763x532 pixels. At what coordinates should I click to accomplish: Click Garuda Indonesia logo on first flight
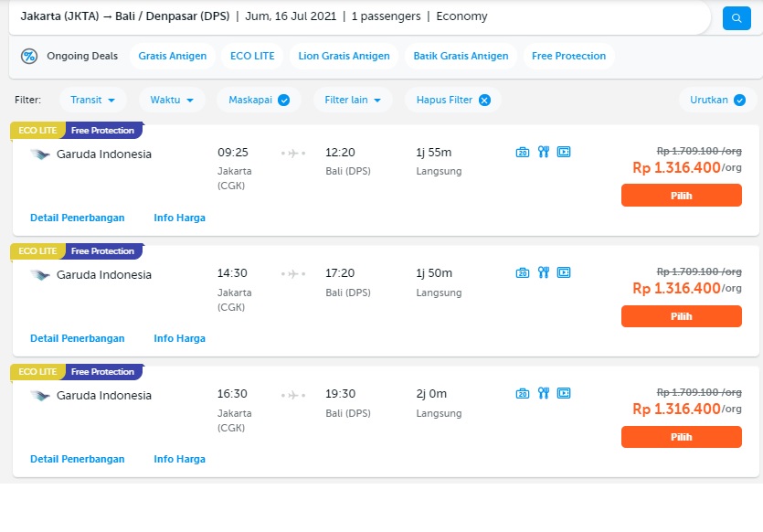[x=40, y=154]
